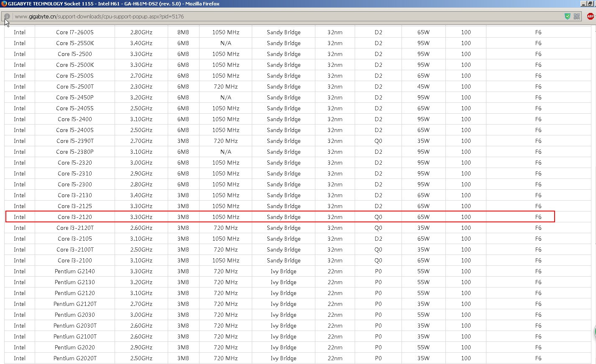596x364 pixels.
Task: Click 3.30GHz in the Core i3-2120 row
Action: coord(141,217)
